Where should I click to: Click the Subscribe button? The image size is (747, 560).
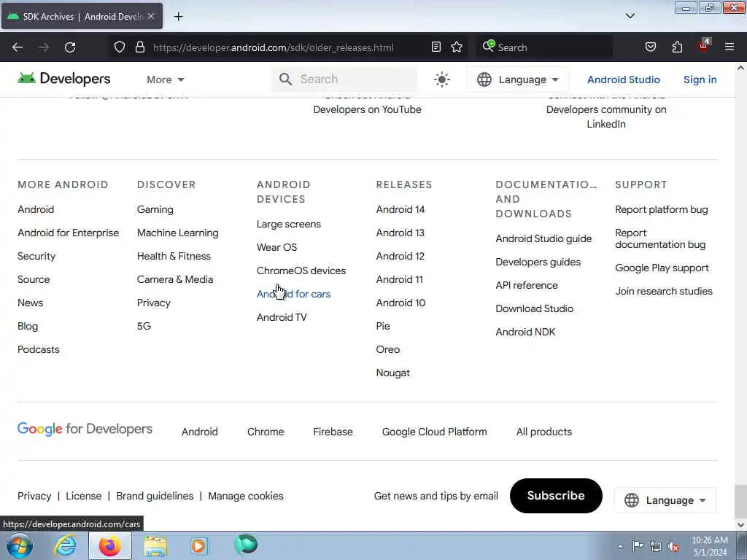pyautogui.click(x=555, y=496)
